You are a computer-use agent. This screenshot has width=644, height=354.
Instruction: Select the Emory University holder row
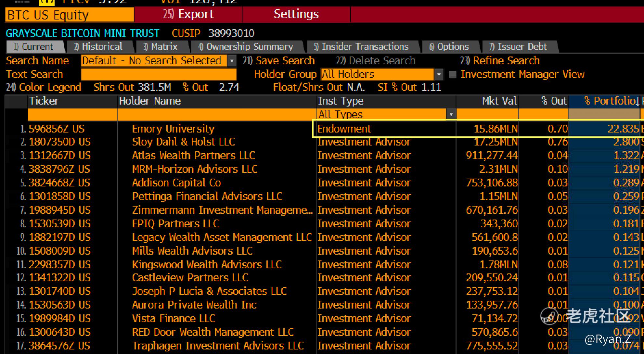173,129
